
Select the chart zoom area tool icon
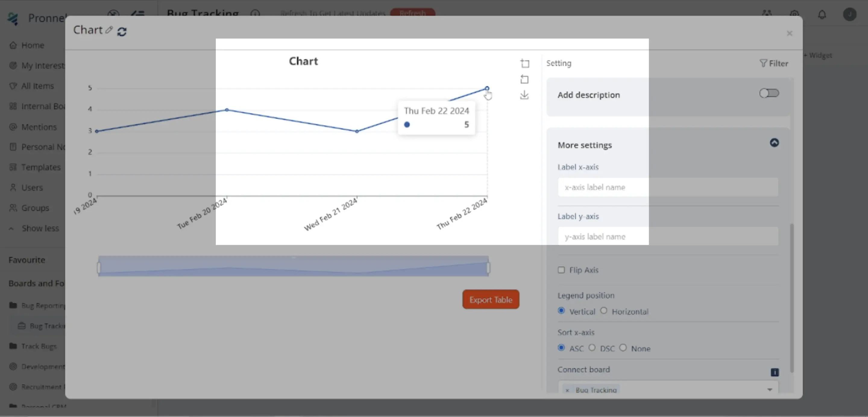[525, 63]
